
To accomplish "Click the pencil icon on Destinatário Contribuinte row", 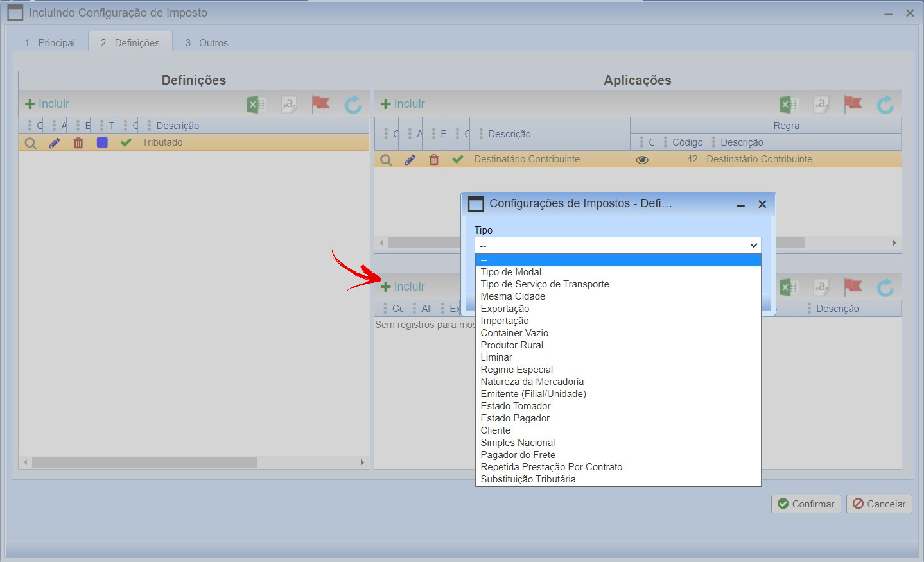I will 410,160.
